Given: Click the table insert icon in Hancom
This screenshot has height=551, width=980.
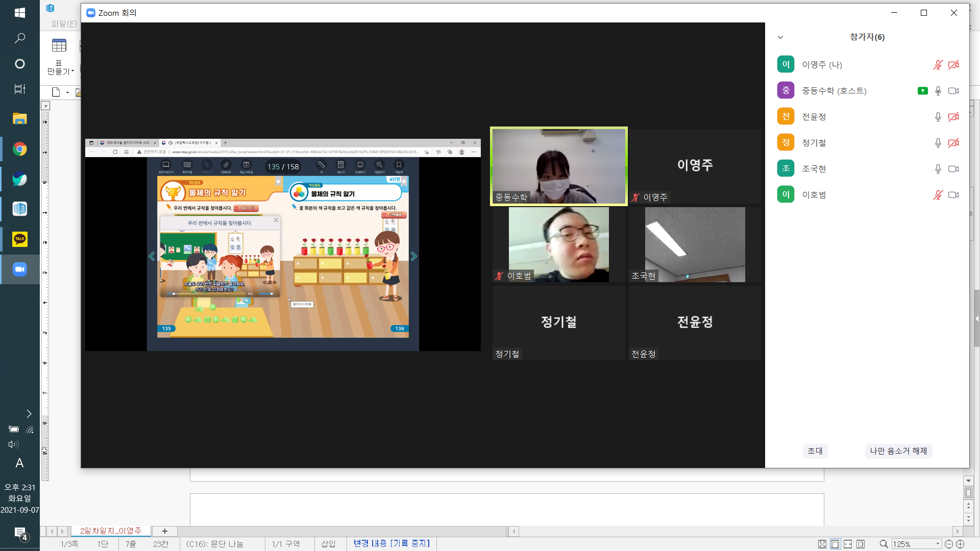Looking at the screenshot, I should click(59, 45).
